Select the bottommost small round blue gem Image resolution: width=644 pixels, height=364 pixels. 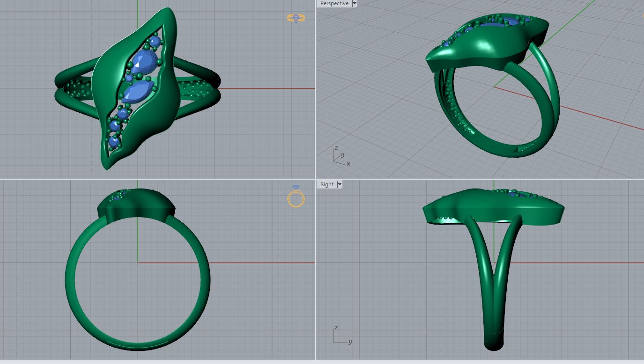(x=114, y=141)
